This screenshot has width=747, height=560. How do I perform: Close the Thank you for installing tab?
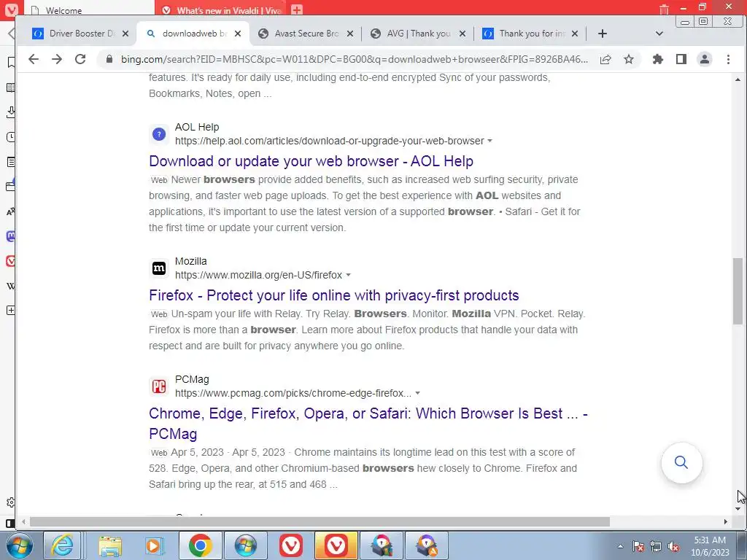click(575, 34)
